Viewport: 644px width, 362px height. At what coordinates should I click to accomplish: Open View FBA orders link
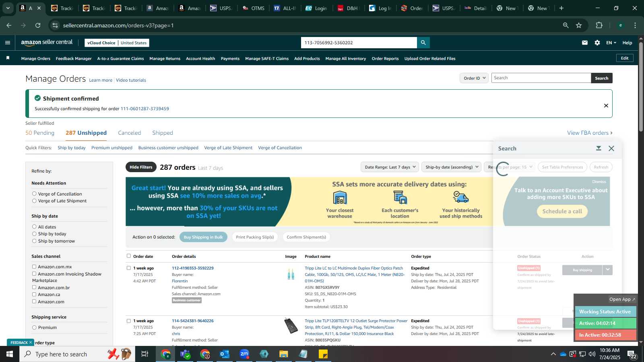pos(590,133)
